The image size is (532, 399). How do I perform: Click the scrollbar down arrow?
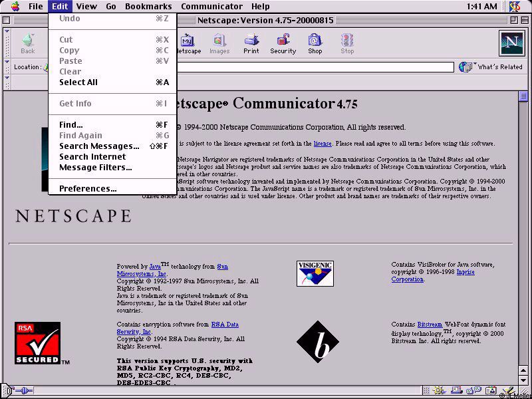click(523, 379)
